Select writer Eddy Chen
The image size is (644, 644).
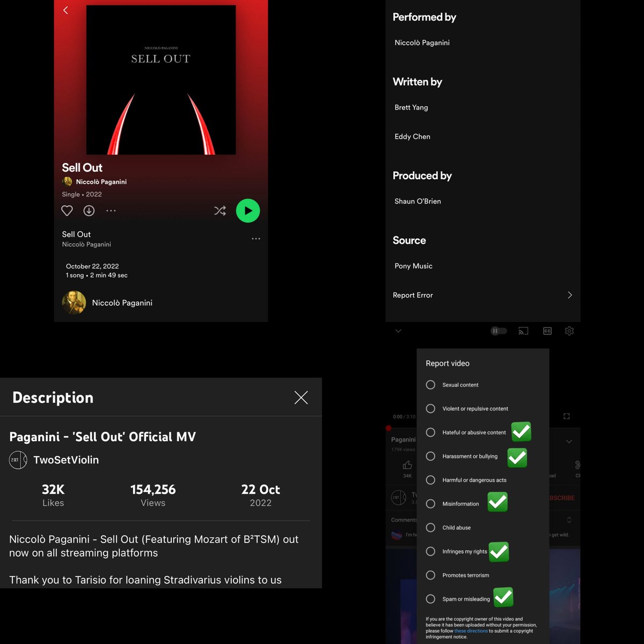point(413,136)
